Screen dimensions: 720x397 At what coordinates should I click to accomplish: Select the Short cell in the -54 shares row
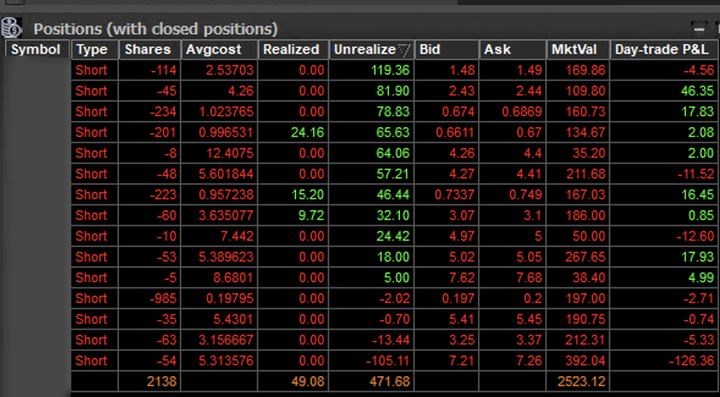[94, 361]
